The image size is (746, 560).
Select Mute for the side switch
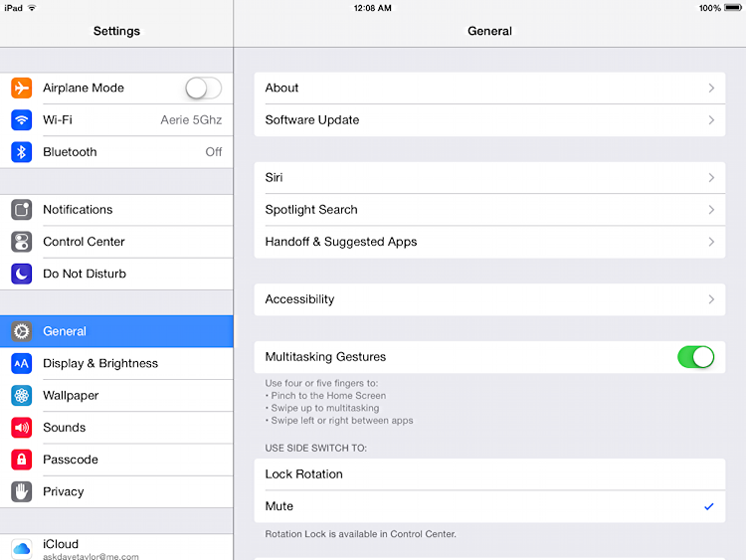pos(489,506)
